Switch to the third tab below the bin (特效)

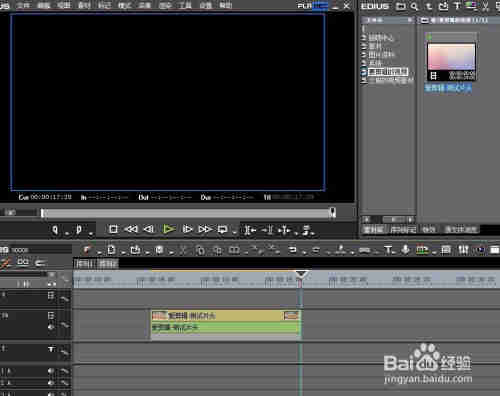pos(429,229)
